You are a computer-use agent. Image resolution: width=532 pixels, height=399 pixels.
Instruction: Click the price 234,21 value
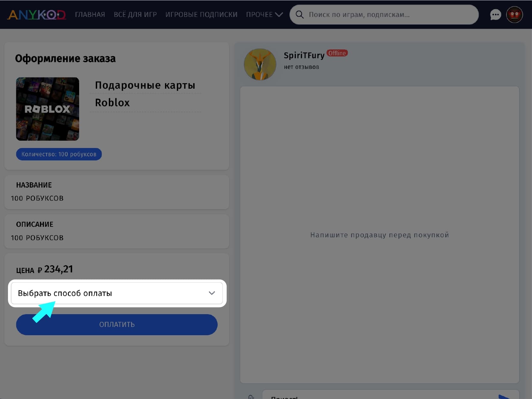pos(58,269)
